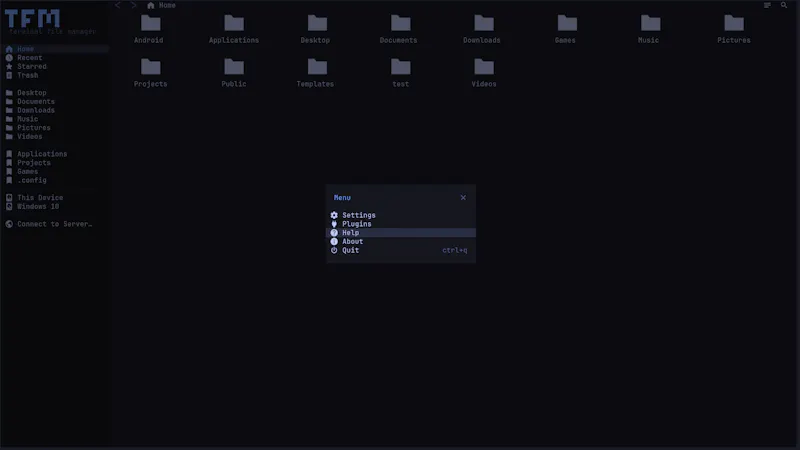This screenshot has height=450, width=800.
Task: Select Desktop in the sidebar
Action: (55, 93)
